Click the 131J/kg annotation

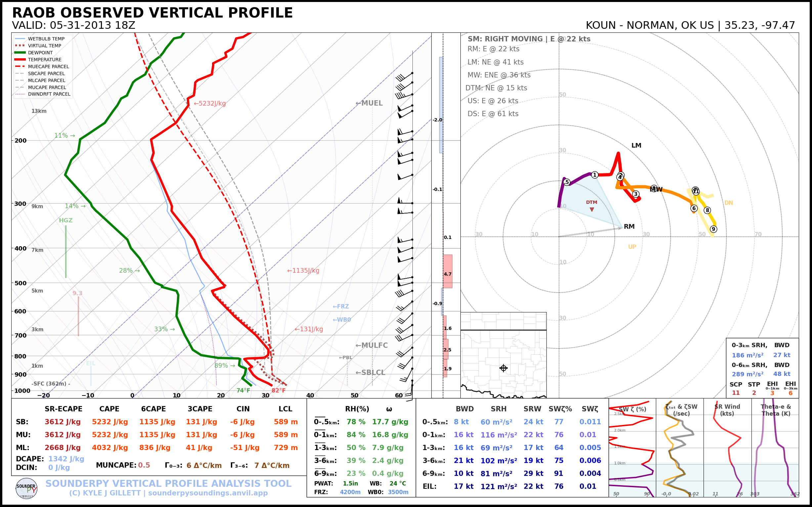(x=309, y=329)
